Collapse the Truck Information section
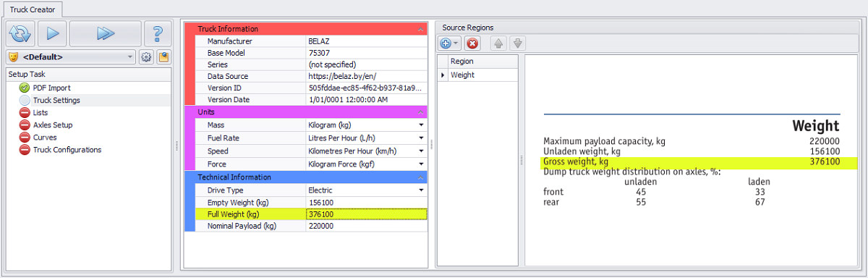Screen dimensions: 868x278 pyautogui.click(x=420, y=30)
